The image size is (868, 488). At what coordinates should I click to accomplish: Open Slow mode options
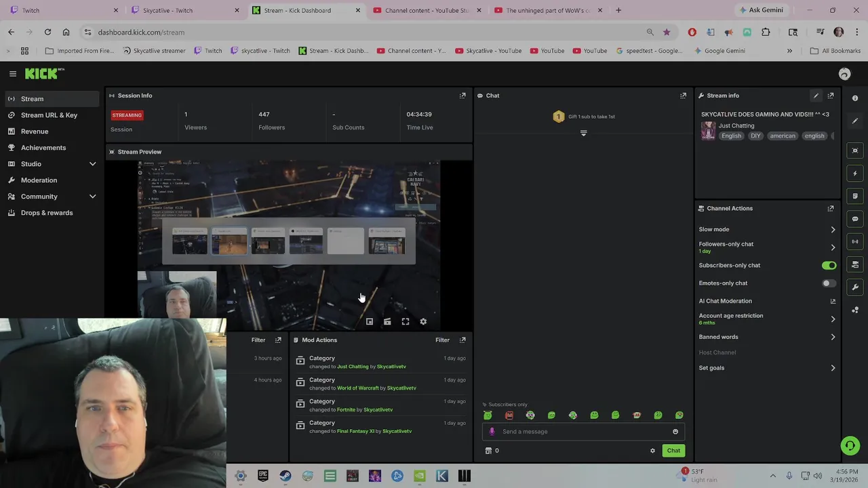768,230
